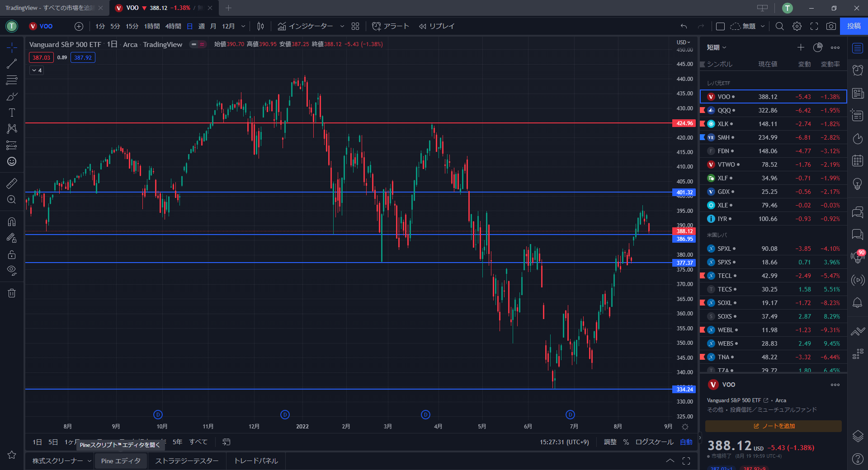Screen dimensions: 868x470
Task: Open the candlestick chart type selector
Action: tap(260, 26)
